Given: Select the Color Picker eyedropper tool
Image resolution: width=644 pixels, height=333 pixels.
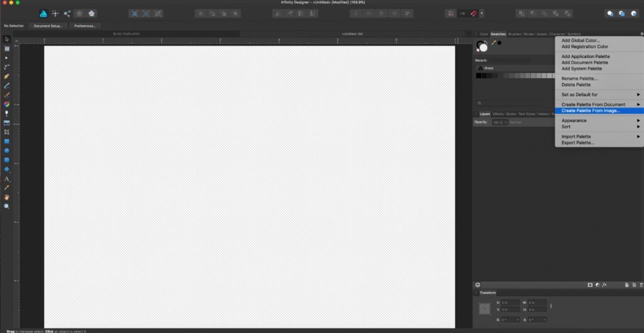Looking at the screenshot, I should click(x=6, y=188).
